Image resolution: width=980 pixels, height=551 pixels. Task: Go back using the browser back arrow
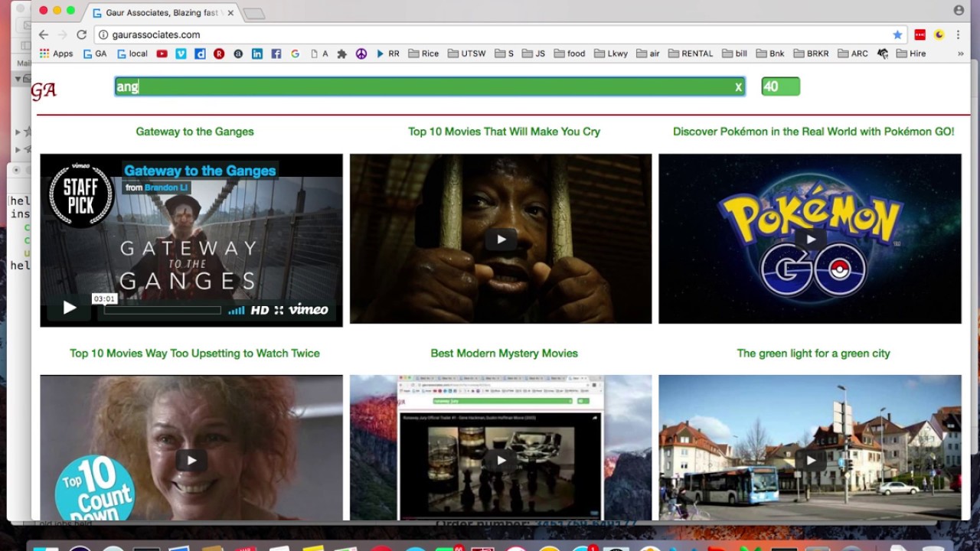[x=44, y=34]
